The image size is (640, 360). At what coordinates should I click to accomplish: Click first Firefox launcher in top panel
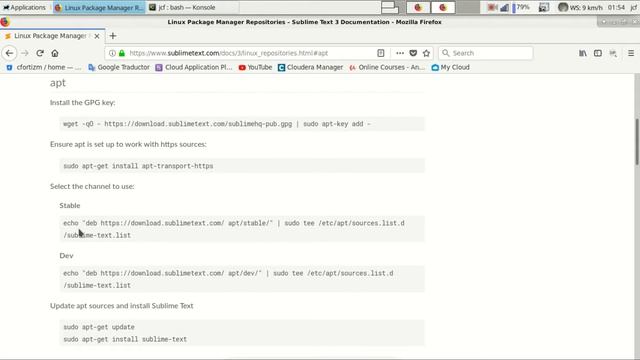point(418,7)
